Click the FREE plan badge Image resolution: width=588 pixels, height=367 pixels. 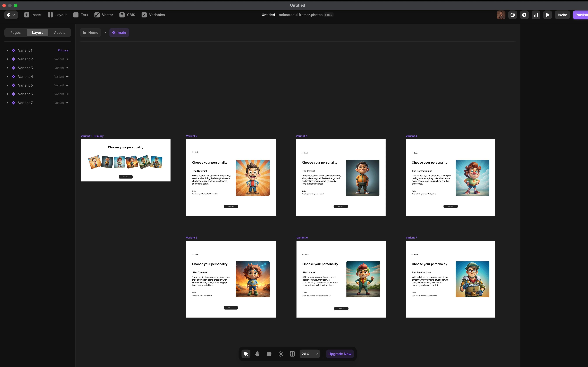pyautogui.click(x=329, y=15)
